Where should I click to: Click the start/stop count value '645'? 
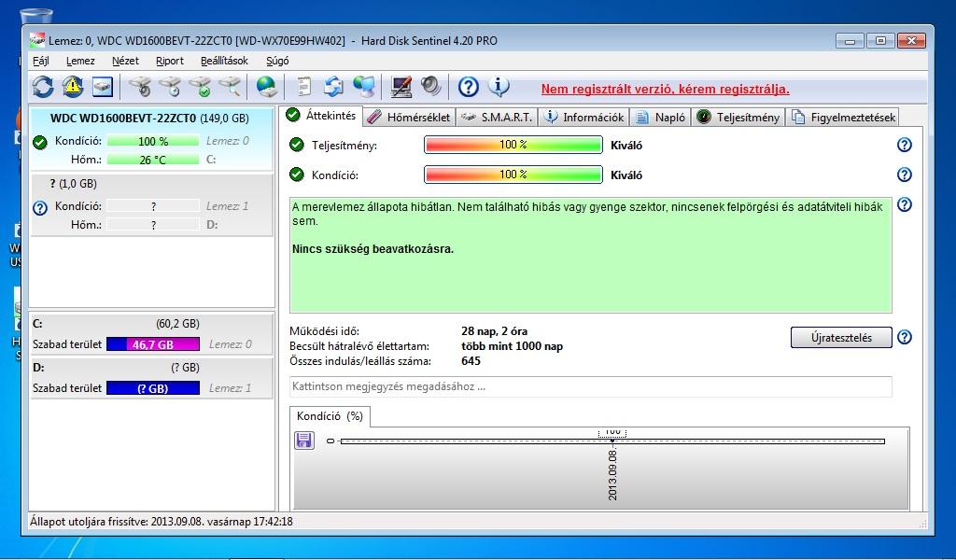pyautogui.click(x=471, y=361)
